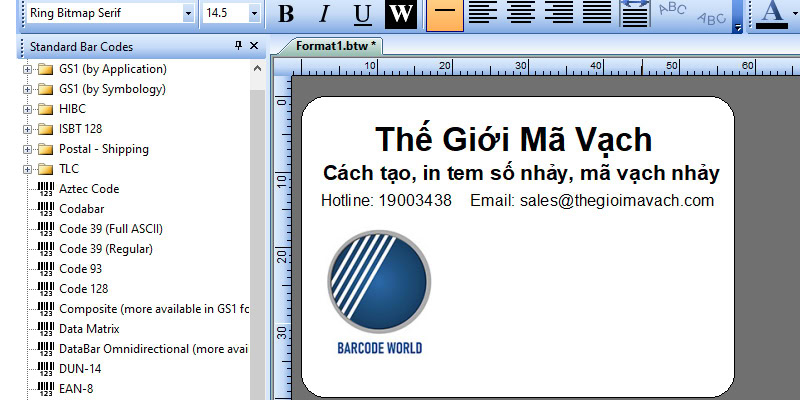Viewport: 800px width, 400px height.
Task: Pin the Standard Bar Codes panel
Action: [238, 46]
